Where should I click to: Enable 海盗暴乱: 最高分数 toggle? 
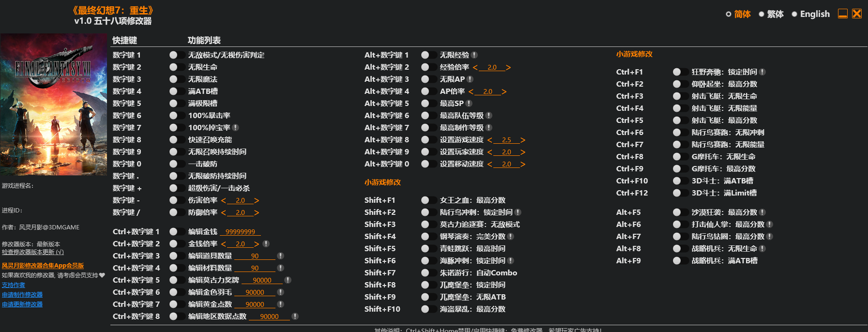pos(428,309)
